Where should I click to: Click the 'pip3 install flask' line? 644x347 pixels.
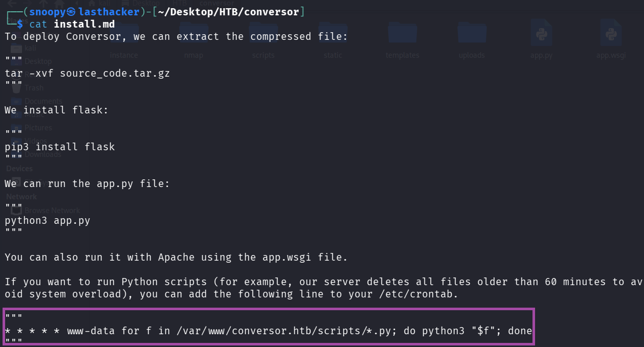tap(60, 147)
